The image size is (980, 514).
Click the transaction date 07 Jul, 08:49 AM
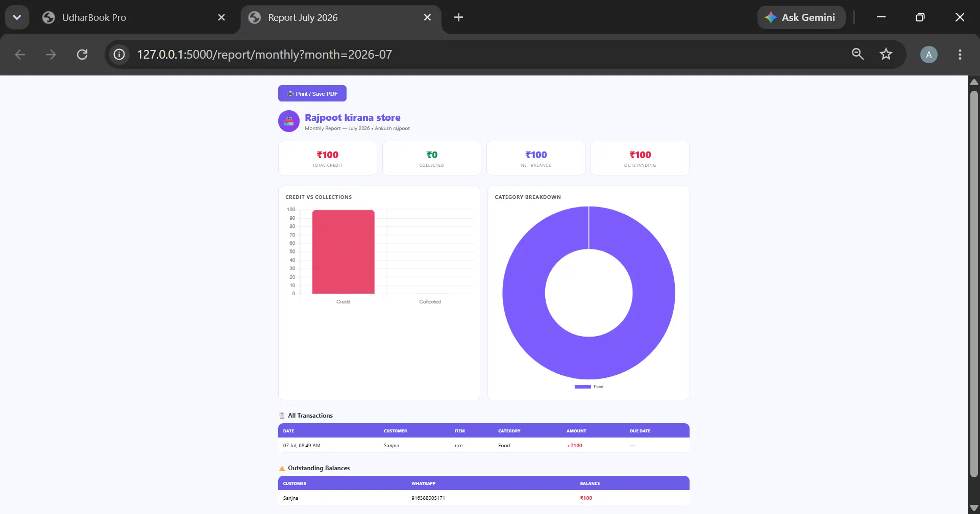pyautogui.click(x=302, y=446)
